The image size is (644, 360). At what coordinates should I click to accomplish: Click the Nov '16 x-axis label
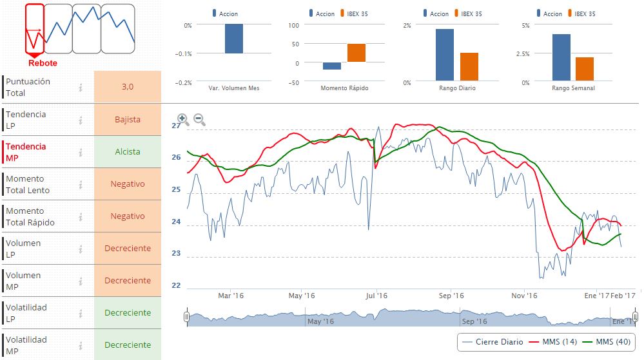[x=524, y=296]
